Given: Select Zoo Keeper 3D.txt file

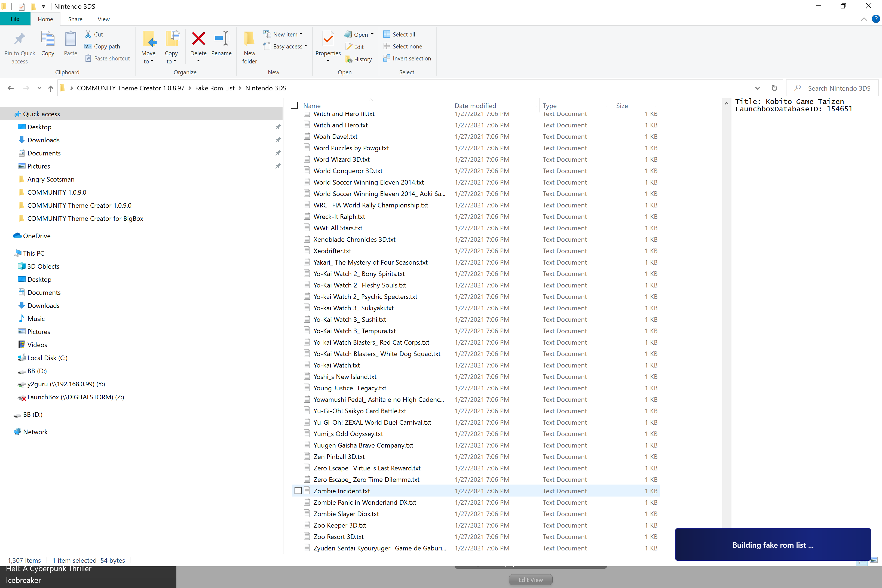Looking at the screenshot, I should point(339,525).
